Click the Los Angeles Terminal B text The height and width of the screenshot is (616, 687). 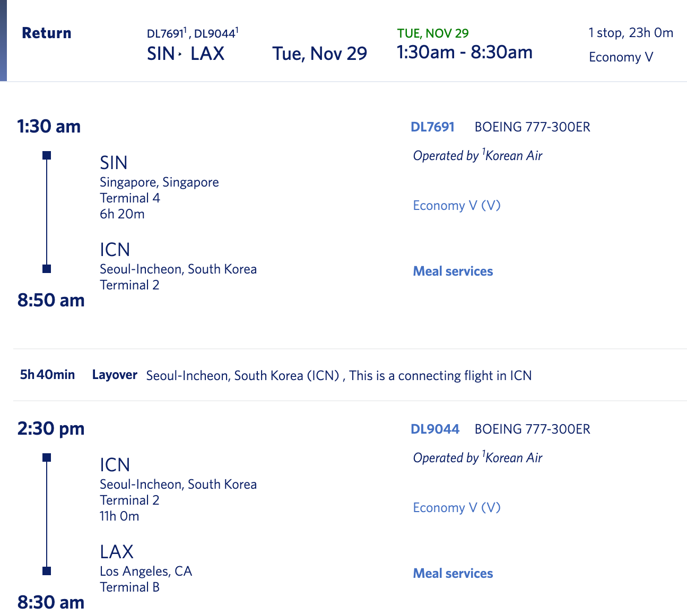pyautogui.click(x=129, y=587)
